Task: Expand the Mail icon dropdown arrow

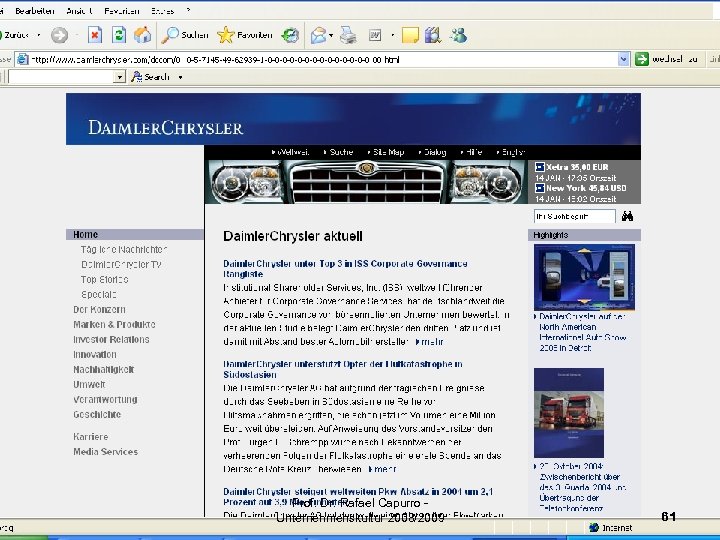Action: tap(331, 35)
